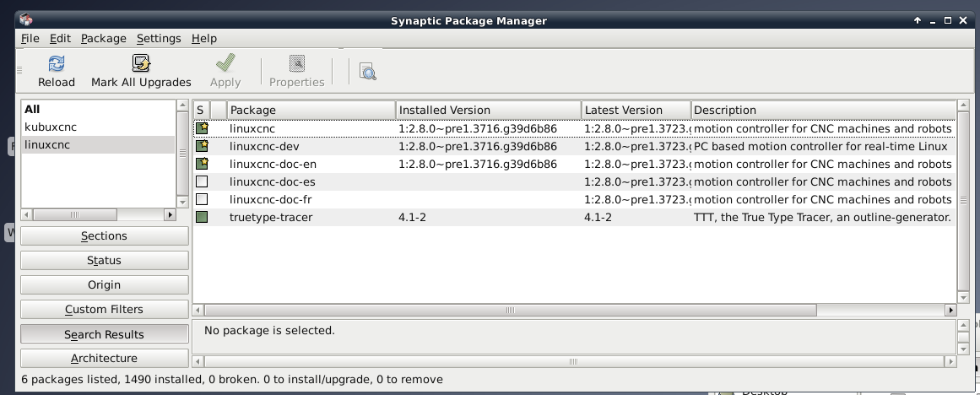980x395 pixels.
Task: Switch to the Search Results view
Action: (105, 333)
